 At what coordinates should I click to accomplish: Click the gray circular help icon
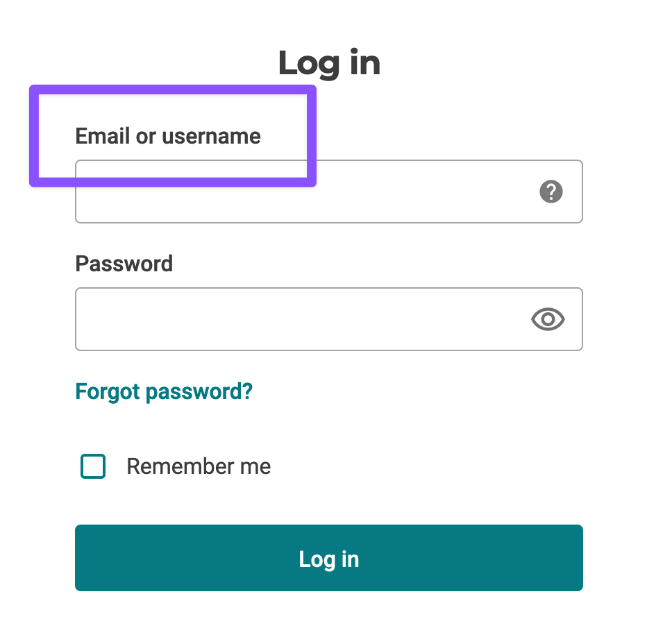click(x=551, y=192)
